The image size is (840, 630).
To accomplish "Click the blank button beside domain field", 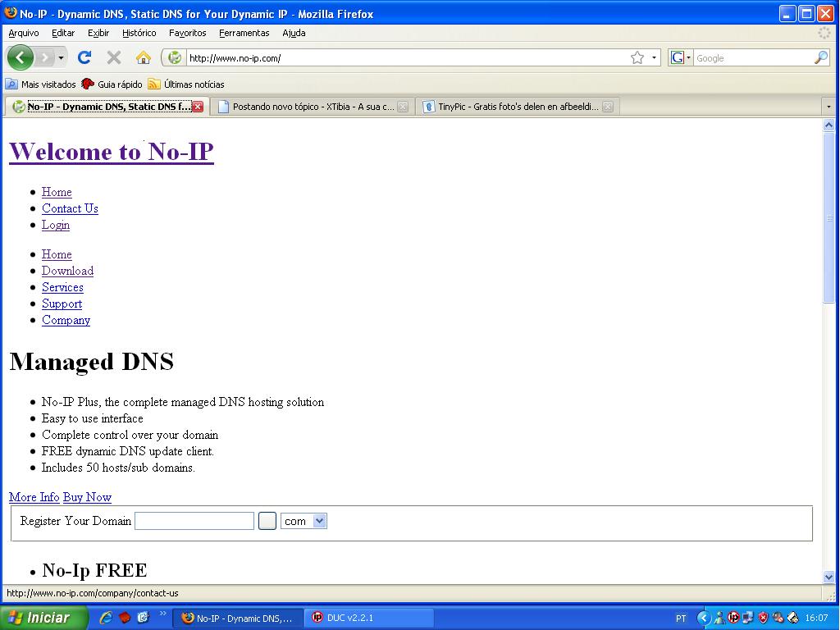I will (x=267, y=521).
